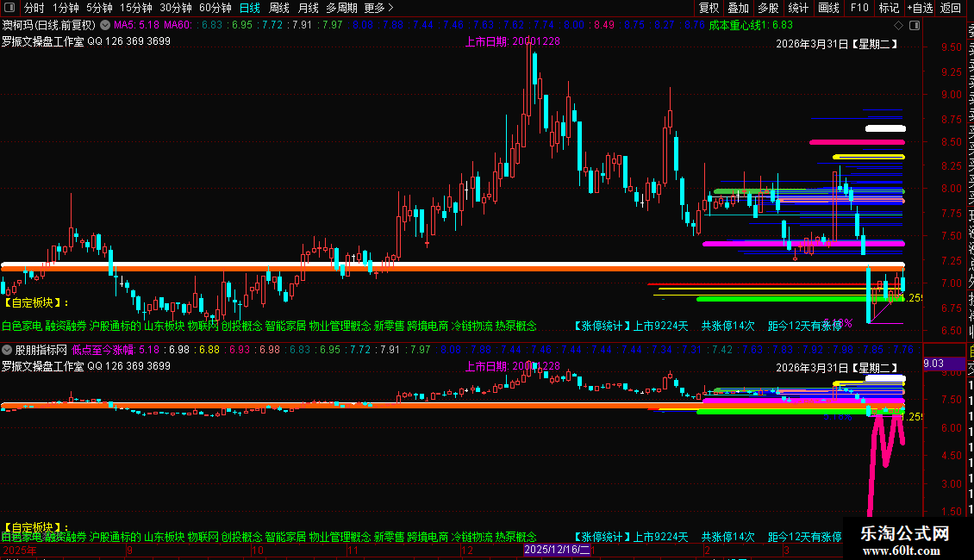The image size is (974, 560).
Task: Switch to 分时 intraday view
Action: (34, 8)
